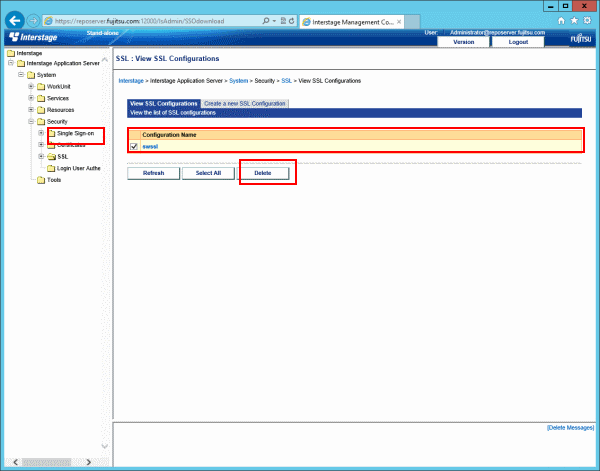Click the Delete button
The image size is (600, 471).
(263, 173)
